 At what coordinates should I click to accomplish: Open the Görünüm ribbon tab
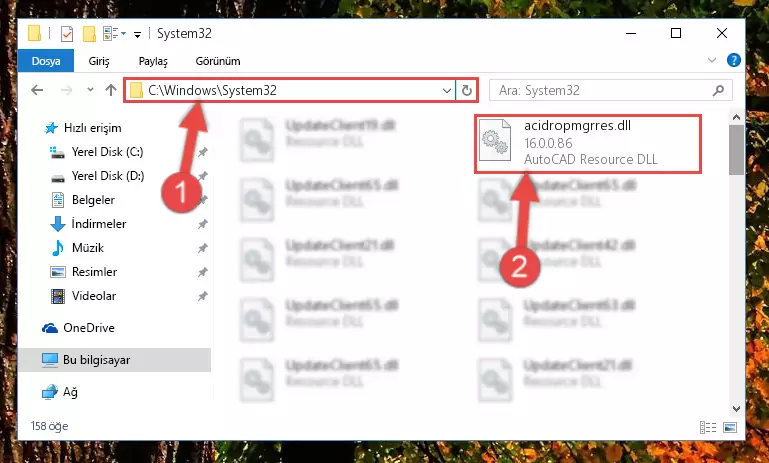218,61
